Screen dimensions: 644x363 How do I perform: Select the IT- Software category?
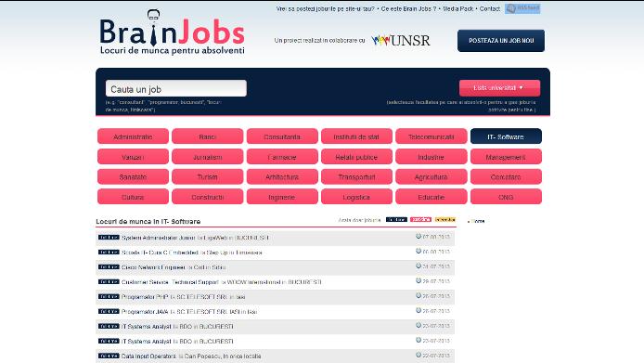[x=506, y=136]
